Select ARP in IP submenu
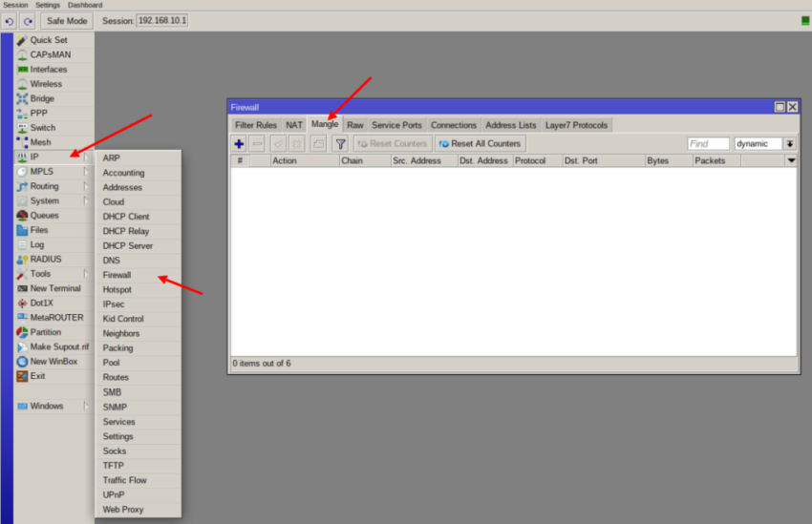This screenshot has width=812, height=524. pyautogui.click(x=139, y=158)
